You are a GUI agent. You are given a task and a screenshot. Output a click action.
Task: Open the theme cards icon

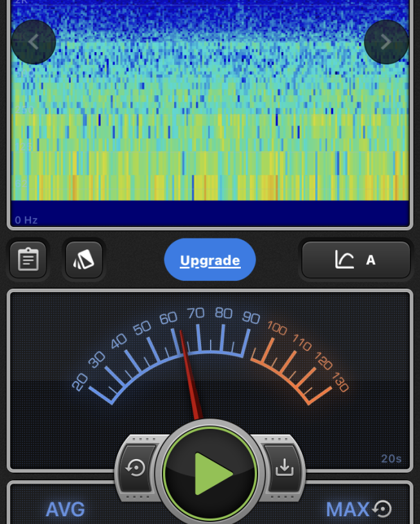click(x=84, y=260)
